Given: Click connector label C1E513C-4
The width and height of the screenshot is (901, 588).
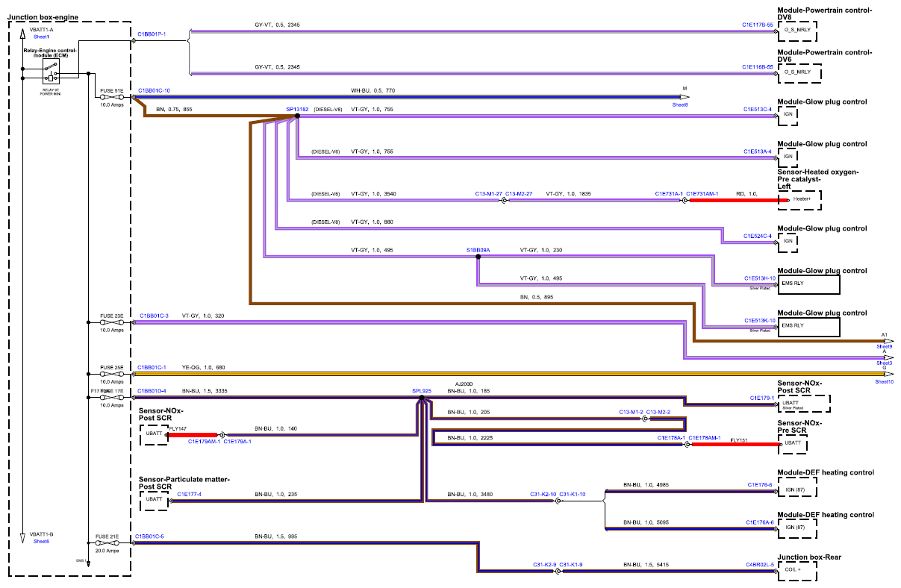Looking at the screenshot, I should [x=757, y=109].
